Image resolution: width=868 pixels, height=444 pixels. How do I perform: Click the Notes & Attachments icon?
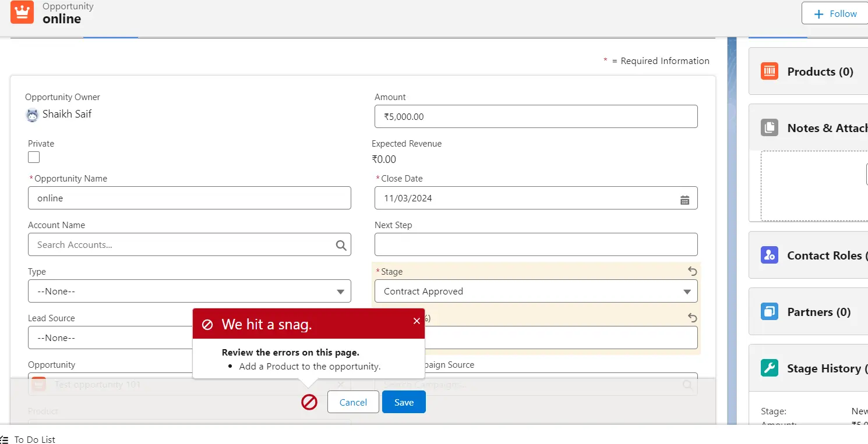769,128
